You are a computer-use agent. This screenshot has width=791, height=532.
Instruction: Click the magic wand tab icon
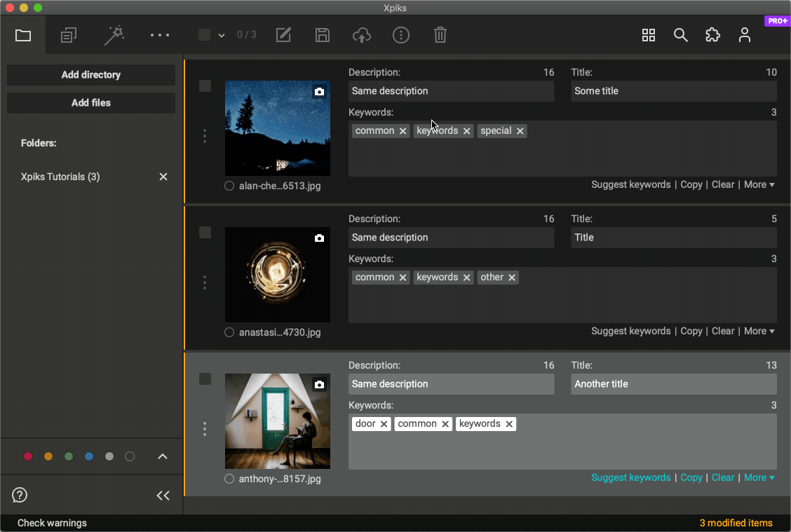tap(114, 35)
